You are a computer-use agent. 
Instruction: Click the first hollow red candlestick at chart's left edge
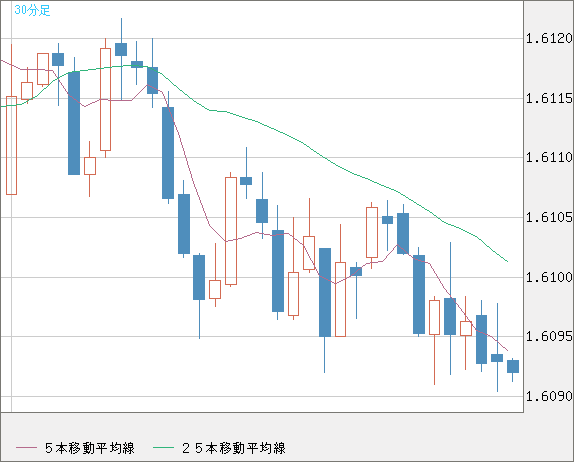pyautogui.click(x=11, y=145)
